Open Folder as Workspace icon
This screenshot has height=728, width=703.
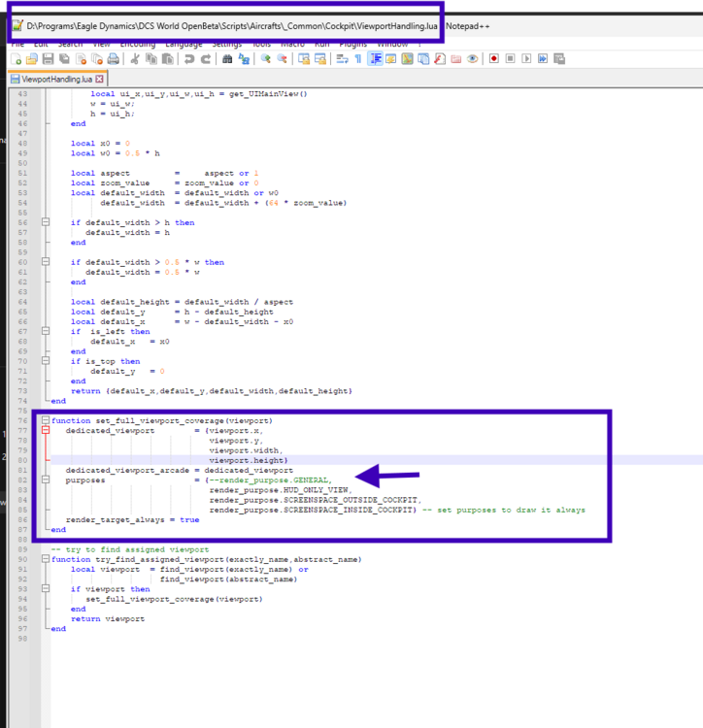pyautogui.click(x=456, y=59)
